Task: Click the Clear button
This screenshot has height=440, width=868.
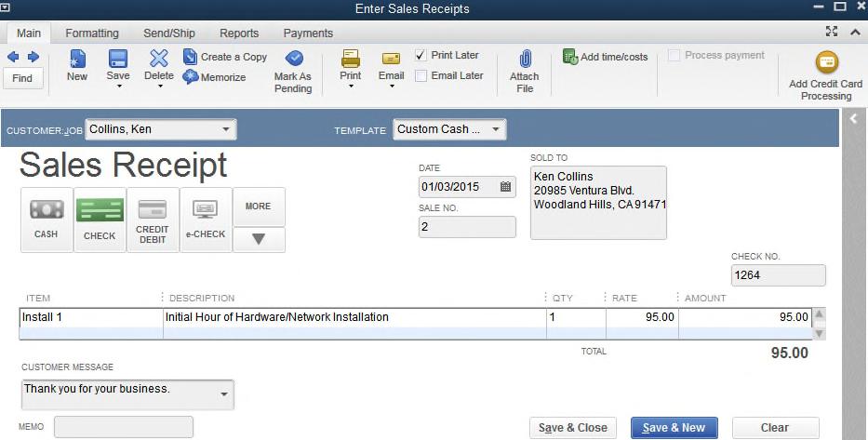Action: (x=775, y=428)
